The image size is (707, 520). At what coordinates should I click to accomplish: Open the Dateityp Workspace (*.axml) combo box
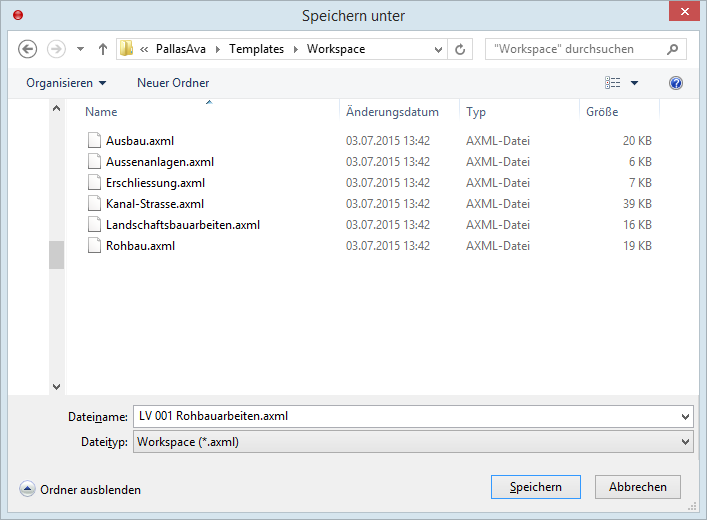click(x=413, y=442)
